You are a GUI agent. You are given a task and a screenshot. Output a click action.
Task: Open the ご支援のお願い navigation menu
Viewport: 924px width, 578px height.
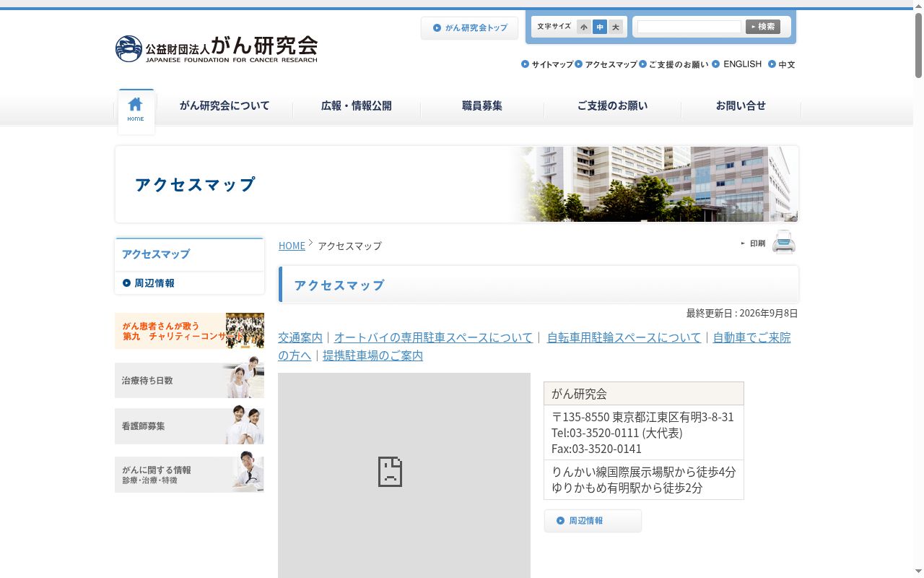tap(613, 106)
